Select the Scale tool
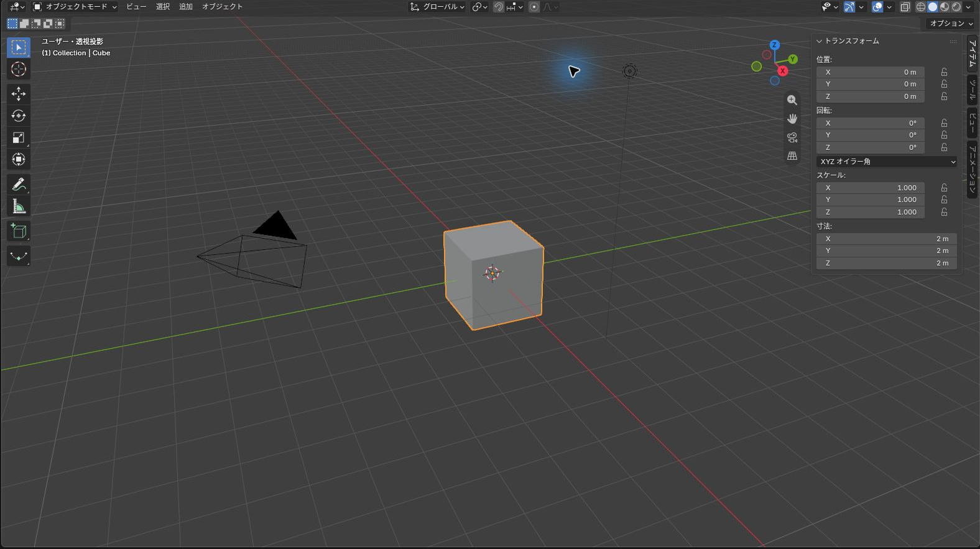This screenshot has height=549, width=980. 19,137
